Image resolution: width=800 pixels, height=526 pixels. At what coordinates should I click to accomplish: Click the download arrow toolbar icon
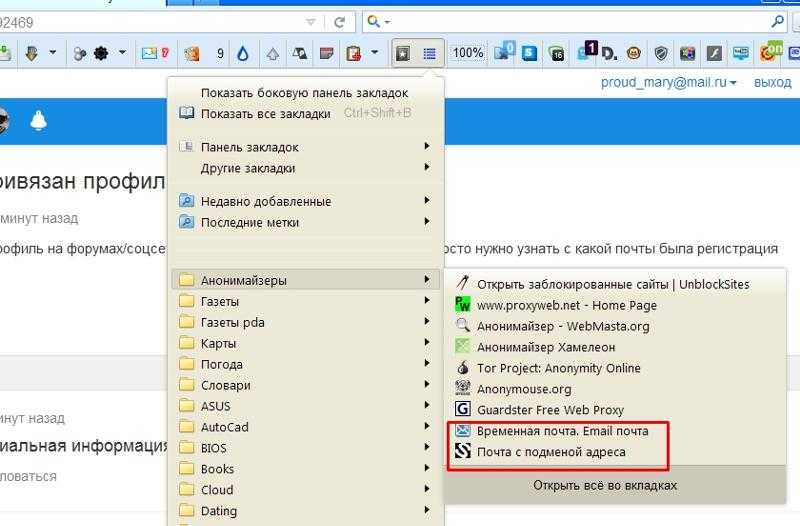tap(31, 53)
